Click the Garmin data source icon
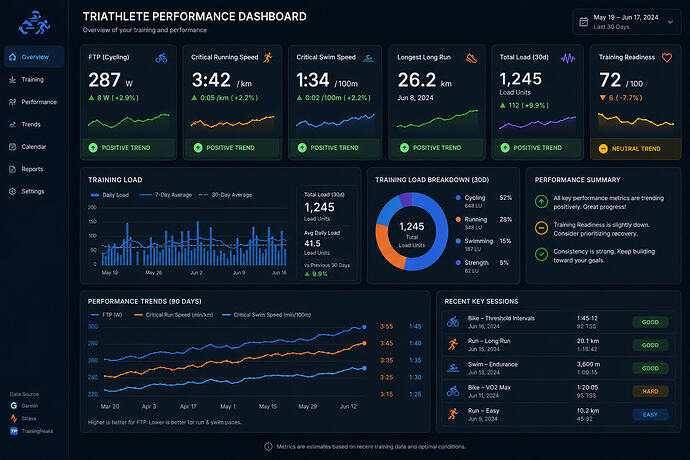The width and height of the screenshot is (690, 460). pyautogui.click(x=14, y=406)
